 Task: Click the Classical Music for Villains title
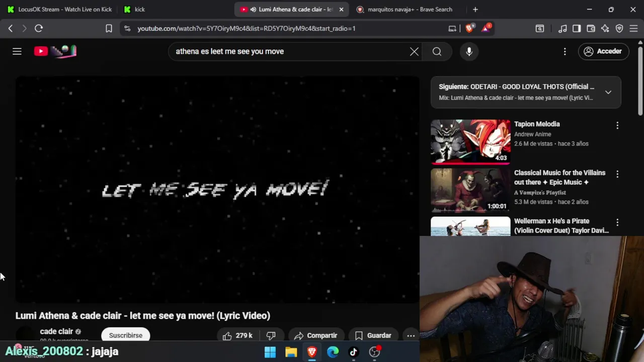[559, 177]
